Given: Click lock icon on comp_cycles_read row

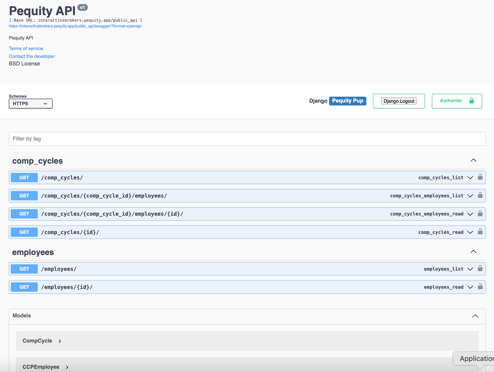Looking at the screenshot, I should pos(480,231).
